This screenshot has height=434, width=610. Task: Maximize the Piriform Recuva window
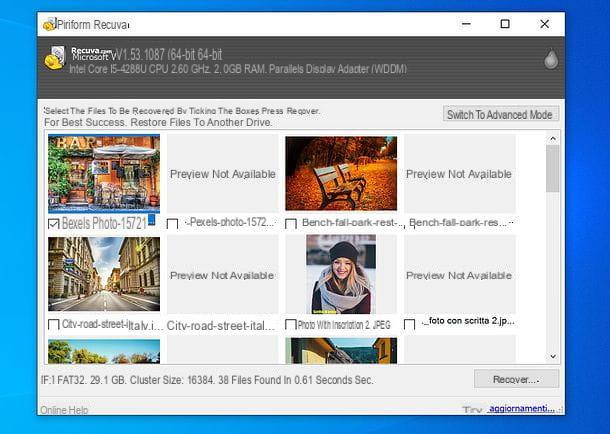505,24
